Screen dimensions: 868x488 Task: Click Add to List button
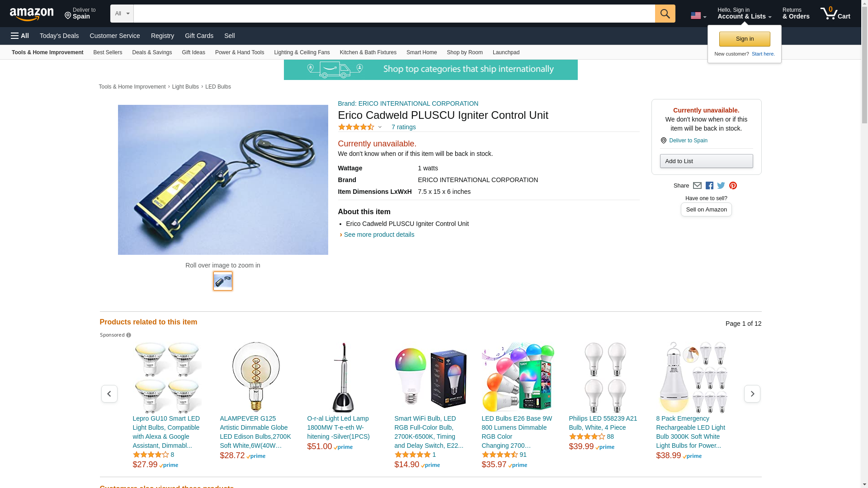pyautogui.click(x=706, y=161)
